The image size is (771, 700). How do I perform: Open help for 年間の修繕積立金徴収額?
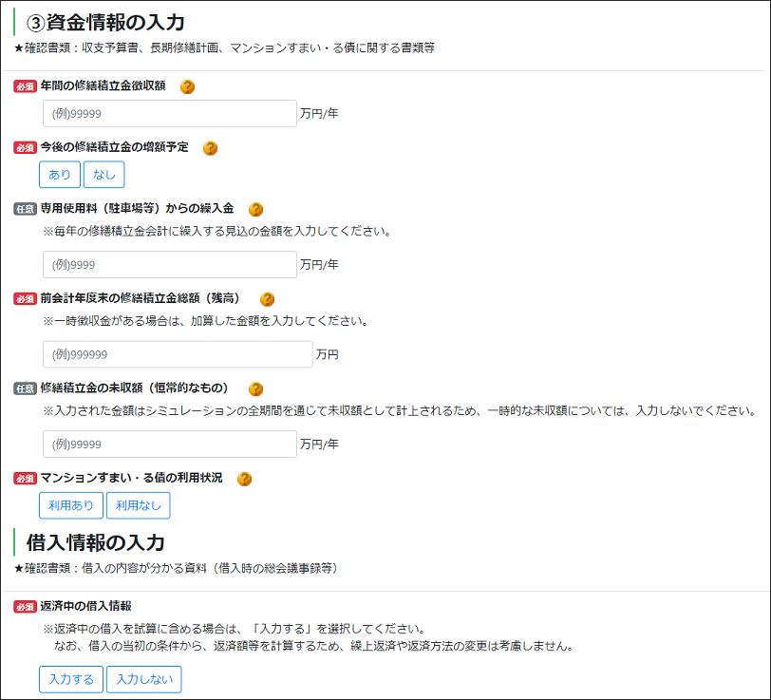click(x=187, y=86)
